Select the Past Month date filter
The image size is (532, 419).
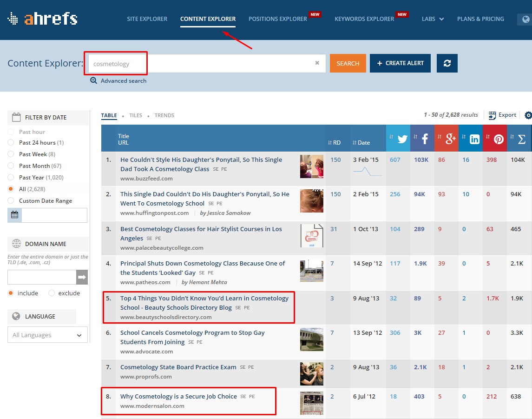(x=11, y=166)
